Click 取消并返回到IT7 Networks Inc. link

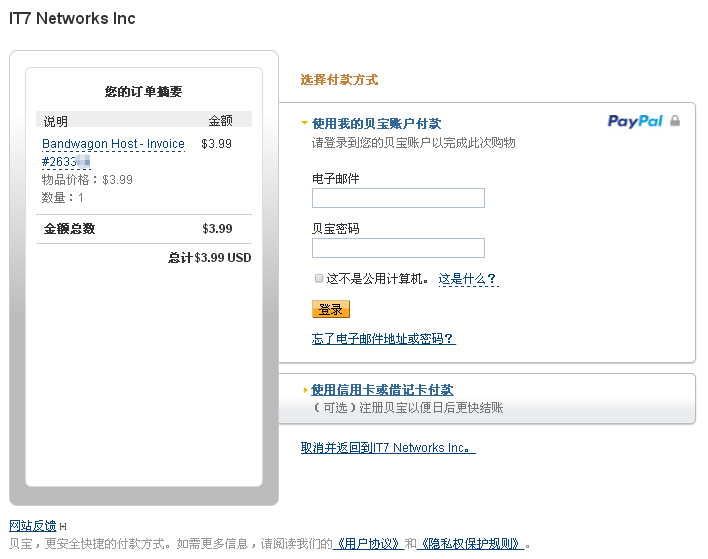click(388, 448)
